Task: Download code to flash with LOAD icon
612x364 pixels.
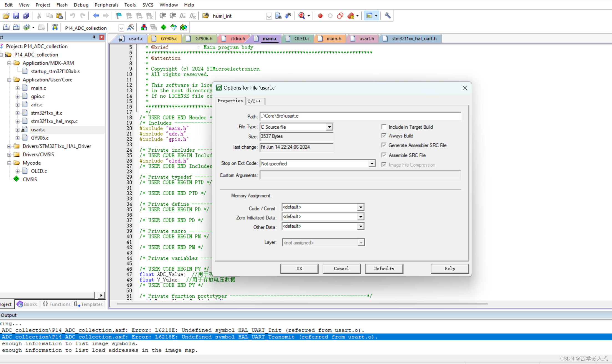Action: tap(55, 27)
